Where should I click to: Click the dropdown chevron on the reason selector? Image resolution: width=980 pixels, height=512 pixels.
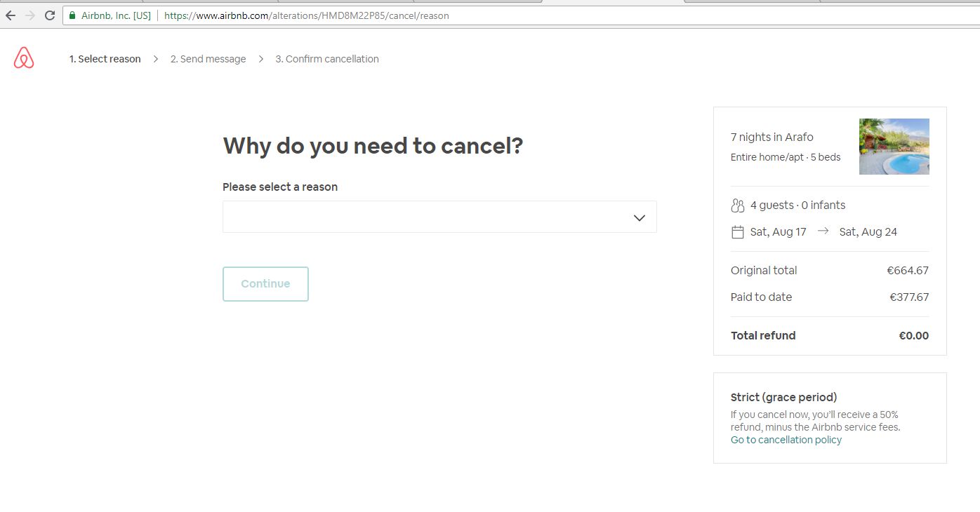tap(639, 217)
